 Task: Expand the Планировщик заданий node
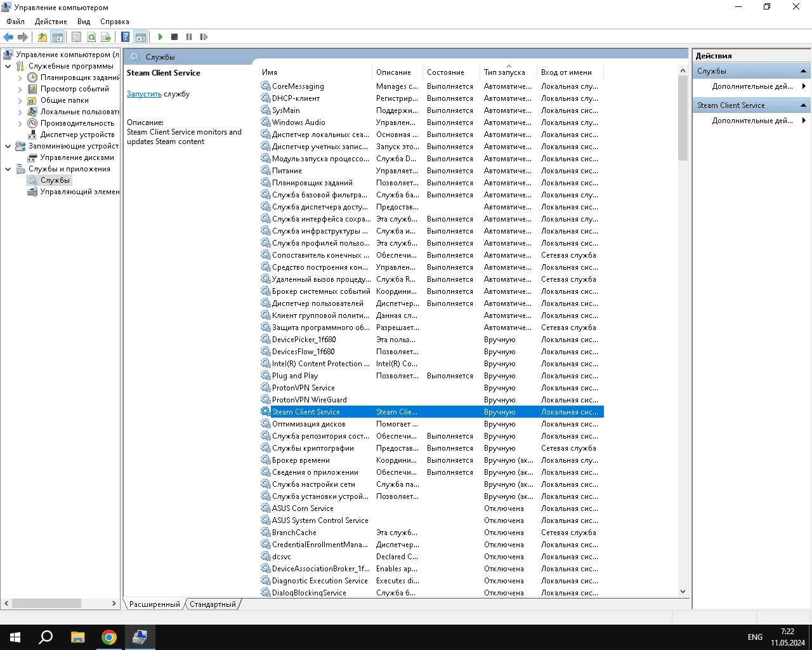[20, 77]
